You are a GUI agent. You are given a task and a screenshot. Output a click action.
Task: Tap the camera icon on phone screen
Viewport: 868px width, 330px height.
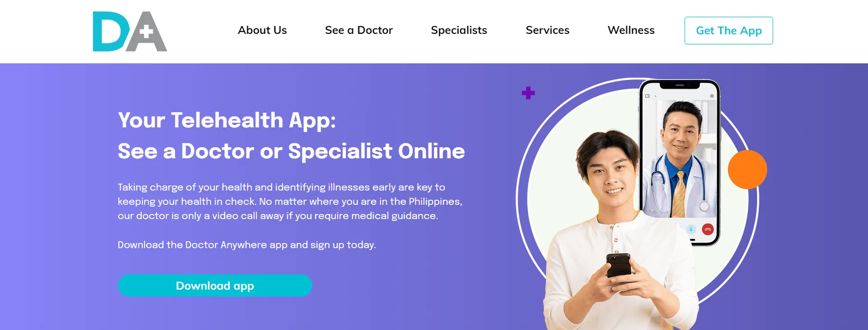coord(647,96)
